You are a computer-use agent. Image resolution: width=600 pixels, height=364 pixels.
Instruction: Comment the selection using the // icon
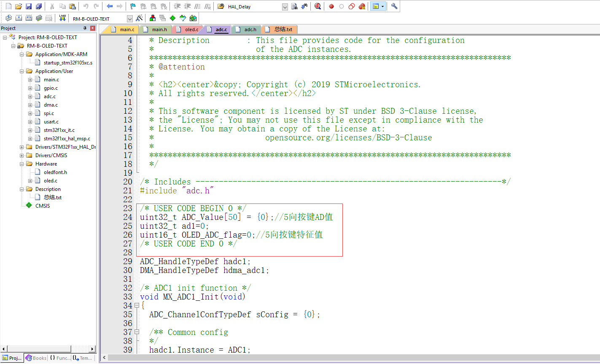197,6
